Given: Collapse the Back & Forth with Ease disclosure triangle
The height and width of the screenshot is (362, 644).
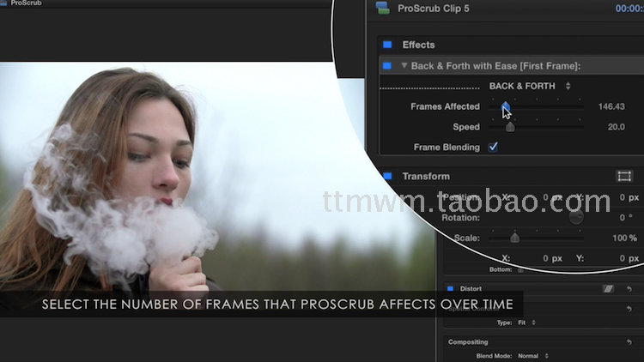Looking at the screenshot, I should 404,65.
